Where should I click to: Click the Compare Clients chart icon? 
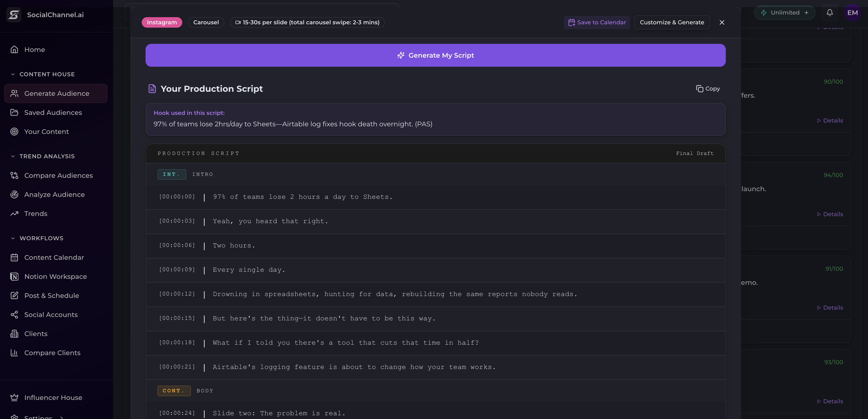pos(14,353)
